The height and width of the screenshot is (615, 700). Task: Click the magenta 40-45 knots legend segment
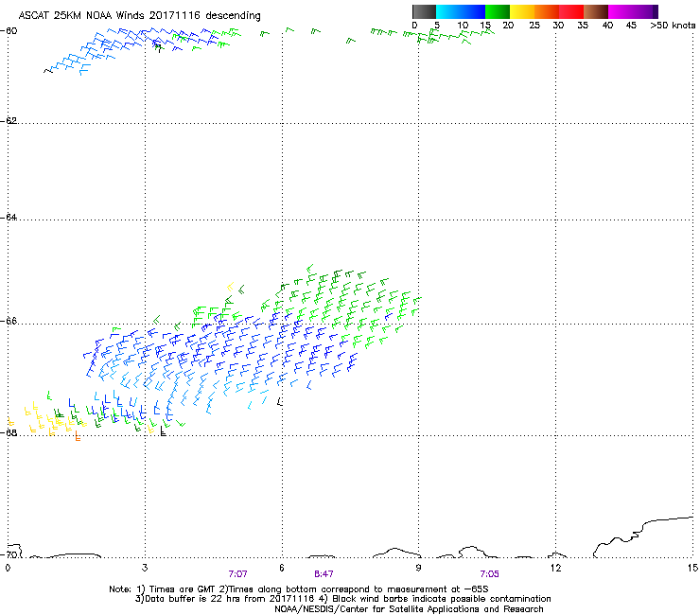[x=621, y=11]
